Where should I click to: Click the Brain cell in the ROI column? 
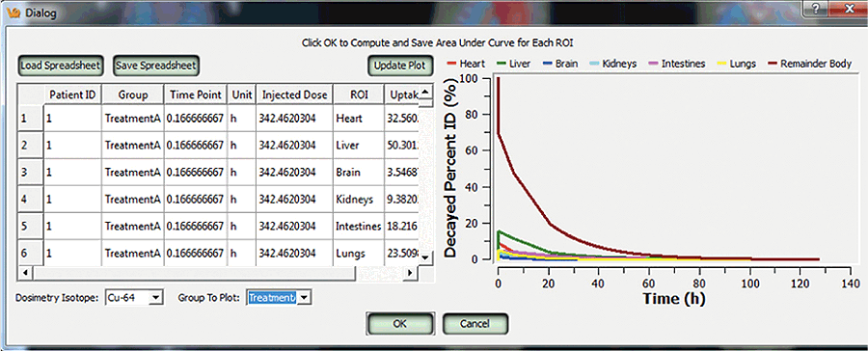point(358,173)
